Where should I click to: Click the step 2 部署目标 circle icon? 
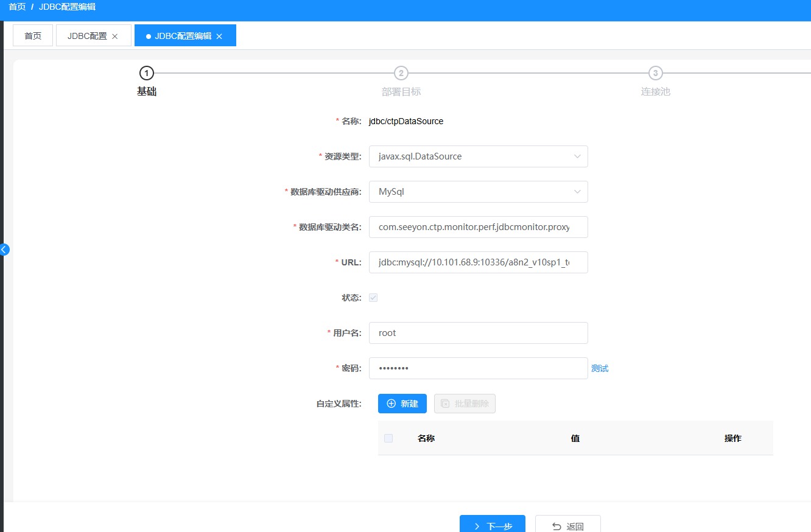click(x=401, y=73)
